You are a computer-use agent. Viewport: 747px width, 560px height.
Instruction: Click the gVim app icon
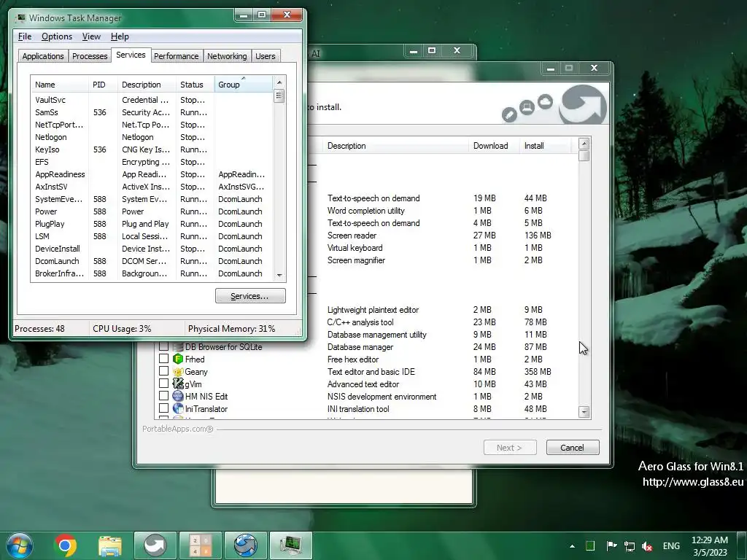click(178, 384)
